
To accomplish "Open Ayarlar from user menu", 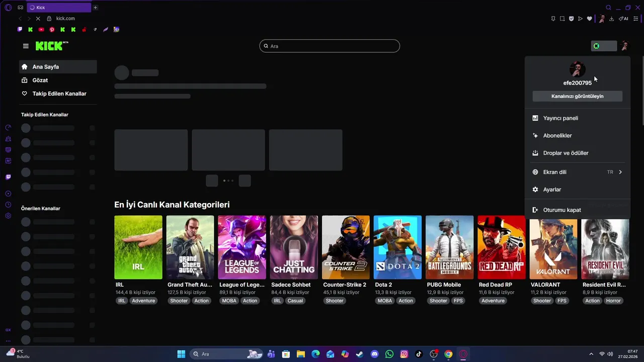I will coord(577,190).
